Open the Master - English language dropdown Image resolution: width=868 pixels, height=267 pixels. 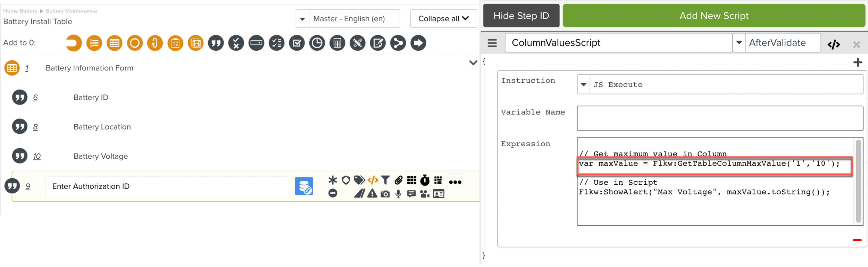point(302,19)
